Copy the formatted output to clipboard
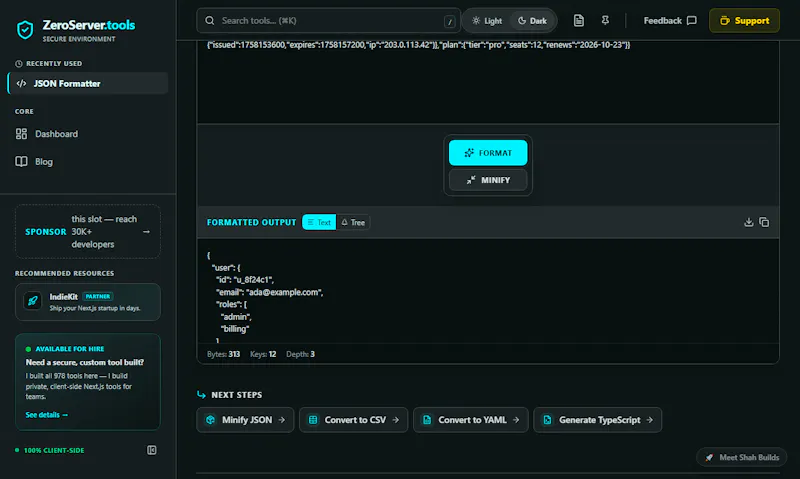This screenshot has height=479, width=800. pyautogui.click(x=764, y=222)
